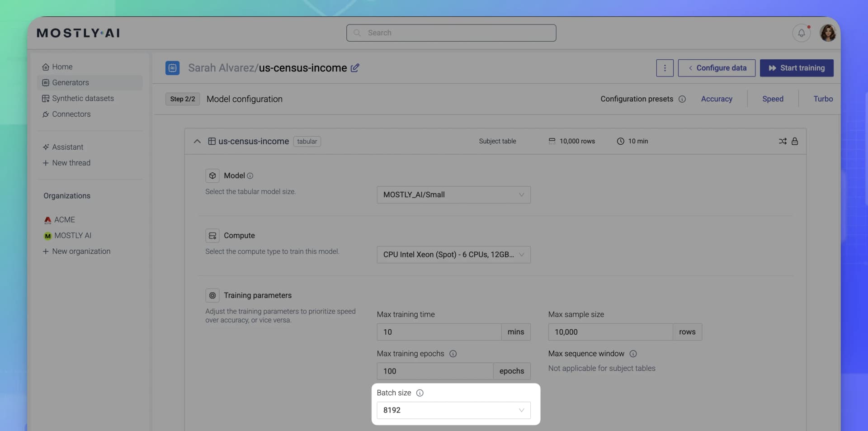The width and height of the screenshot is (868, 431).
Task: Open the three-dot options menu near Configure data
Action: click(665, 68)
